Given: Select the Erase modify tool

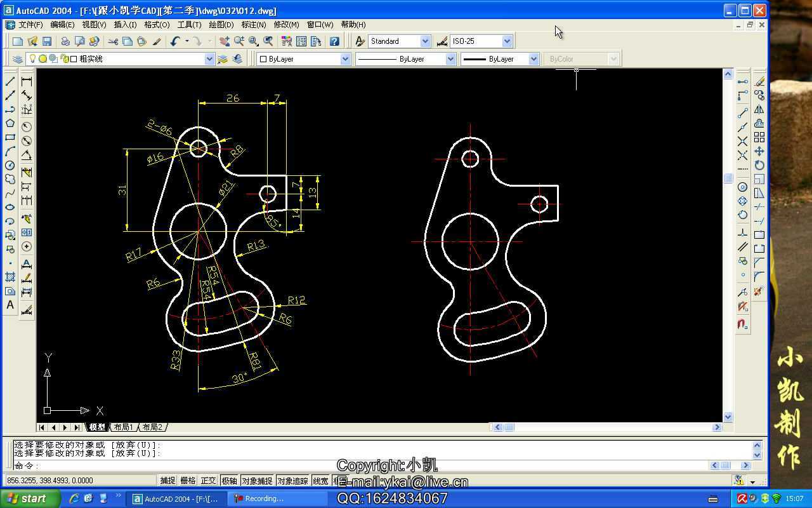Looking at the screenshot, I should pos(759,81).
